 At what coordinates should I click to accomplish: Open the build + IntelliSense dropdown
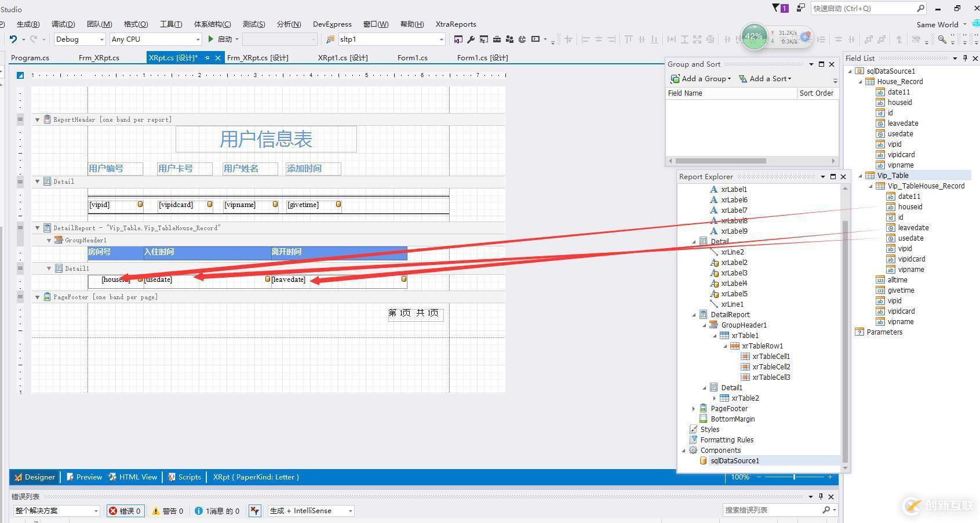pos(350,511)
